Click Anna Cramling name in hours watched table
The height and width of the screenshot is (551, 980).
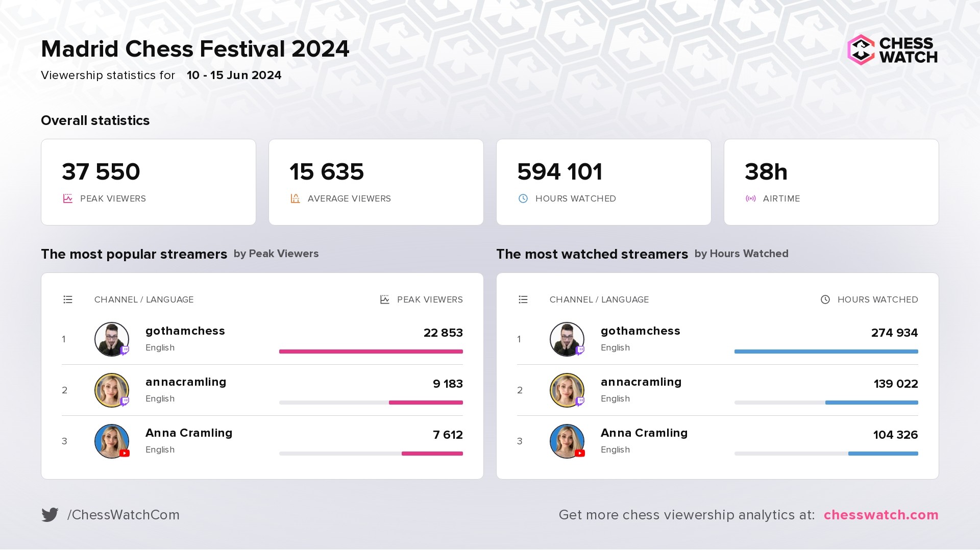coord(644,433)
